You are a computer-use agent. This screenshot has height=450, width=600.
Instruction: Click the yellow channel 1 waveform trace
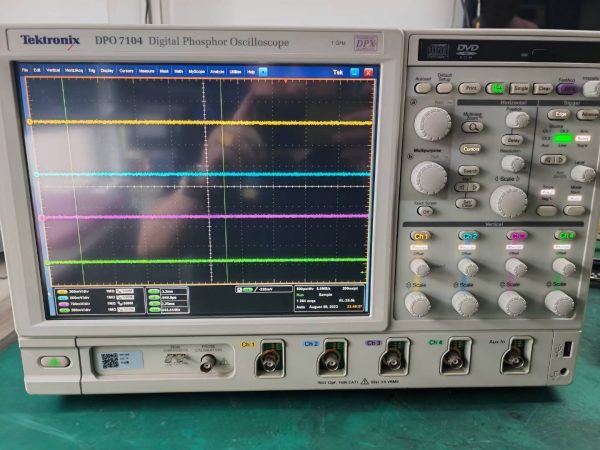pos(150,122)
